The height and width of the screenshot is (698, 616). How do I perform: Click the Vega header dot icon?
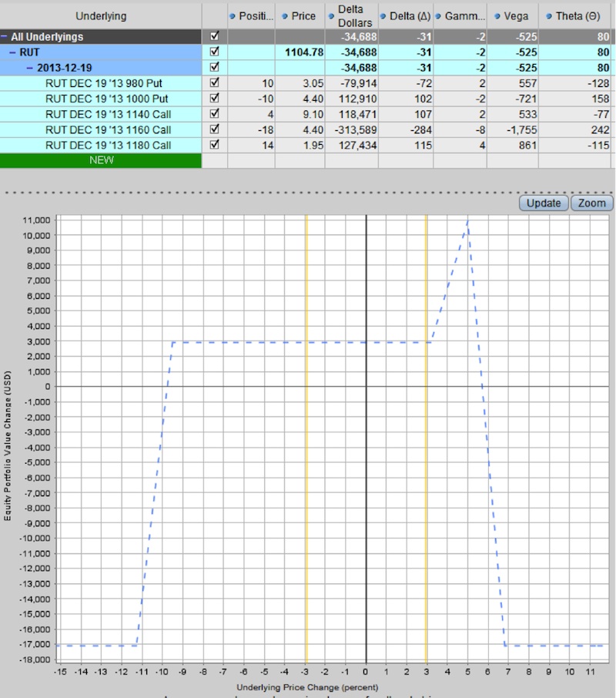pyautogui.click(x=497, y=16)
